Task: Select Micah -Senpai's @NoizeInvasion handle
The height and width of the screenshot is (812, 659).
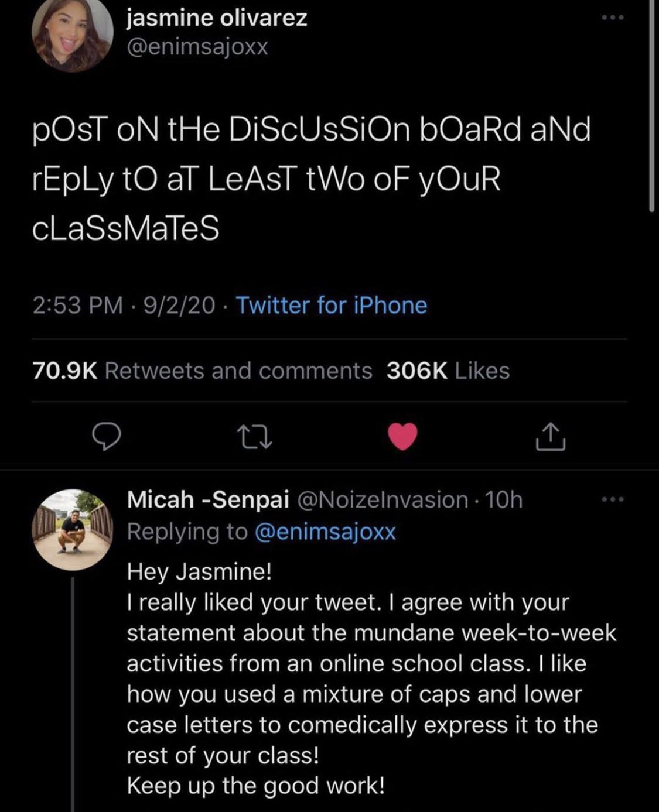Action: click(381, 499)
